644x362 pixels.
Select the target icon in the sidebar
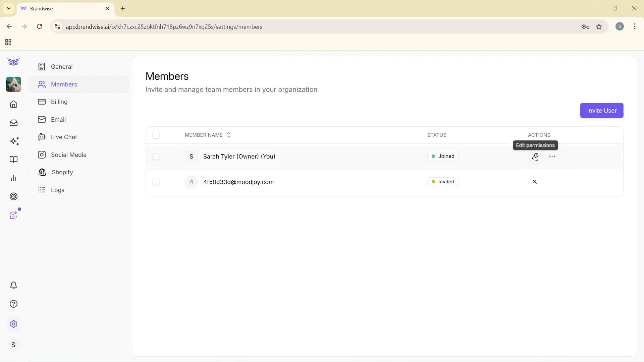pos(13,196)
